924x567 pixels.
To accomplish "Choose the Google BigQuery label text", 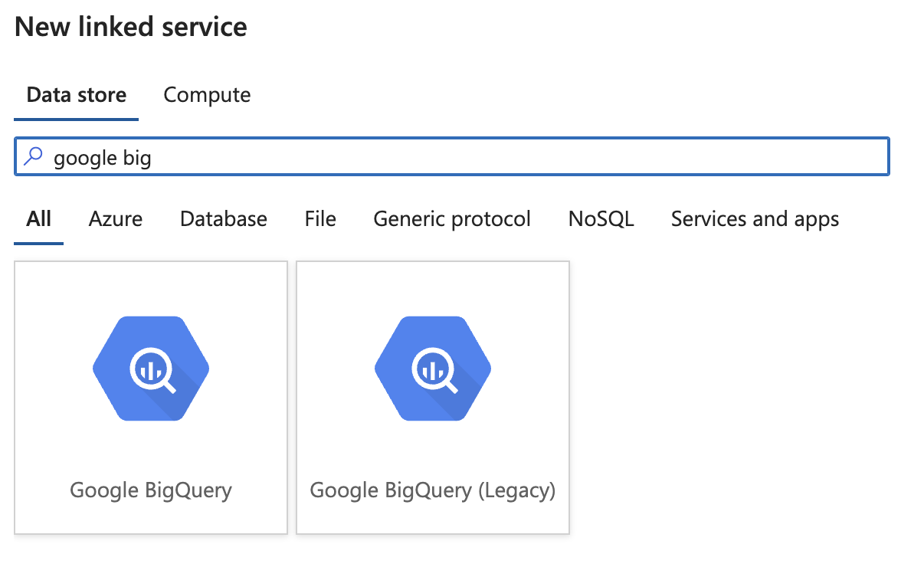I will click(x=151, y=490).
